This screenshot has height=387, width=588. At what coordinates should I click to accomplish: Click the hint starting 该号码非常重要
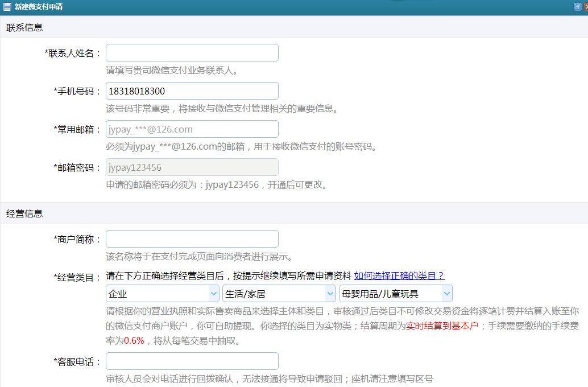[x=223, y=109]
